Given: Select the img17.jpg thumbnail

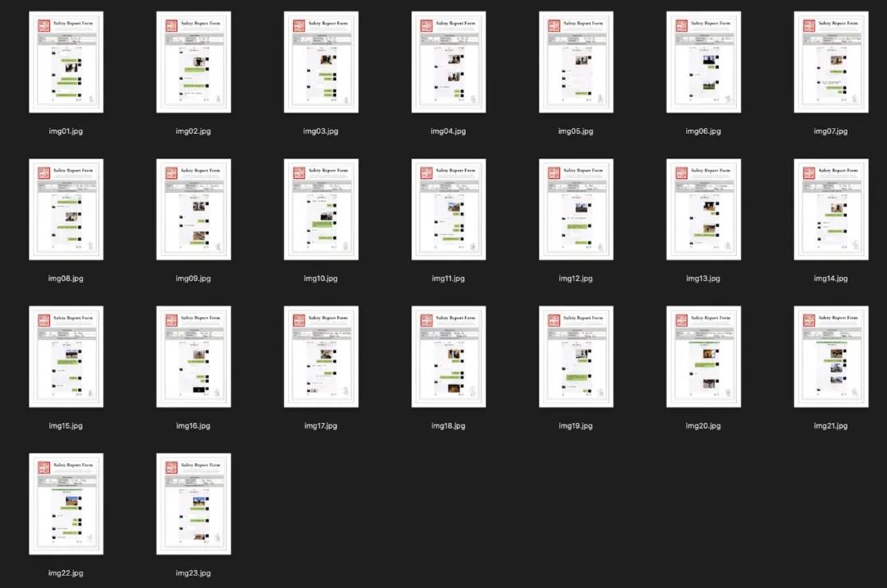Looking at the screenshot, I should 321,356.
